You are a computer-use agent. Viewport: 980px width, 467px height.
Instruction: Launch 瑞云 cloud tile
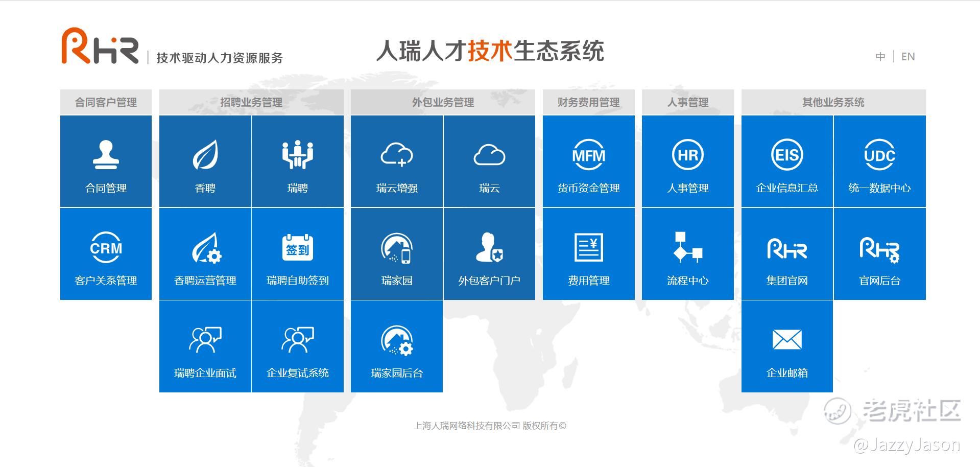point(489,161)
